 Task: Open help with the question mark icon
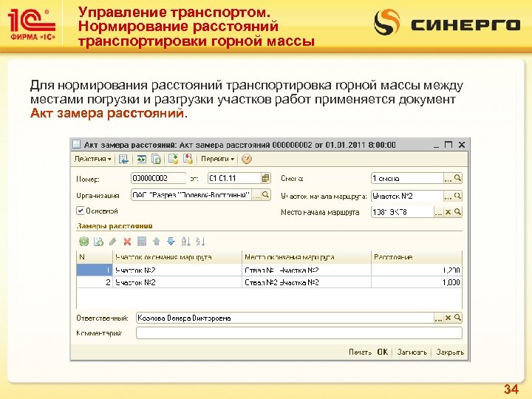coord(247,159)
